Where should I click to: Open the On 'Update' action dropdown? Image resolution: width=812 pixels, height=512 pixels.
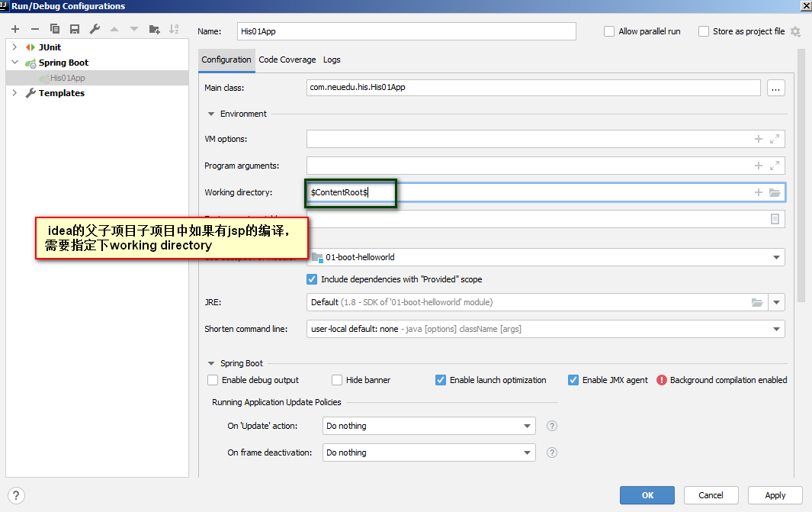tap(428, 426)
